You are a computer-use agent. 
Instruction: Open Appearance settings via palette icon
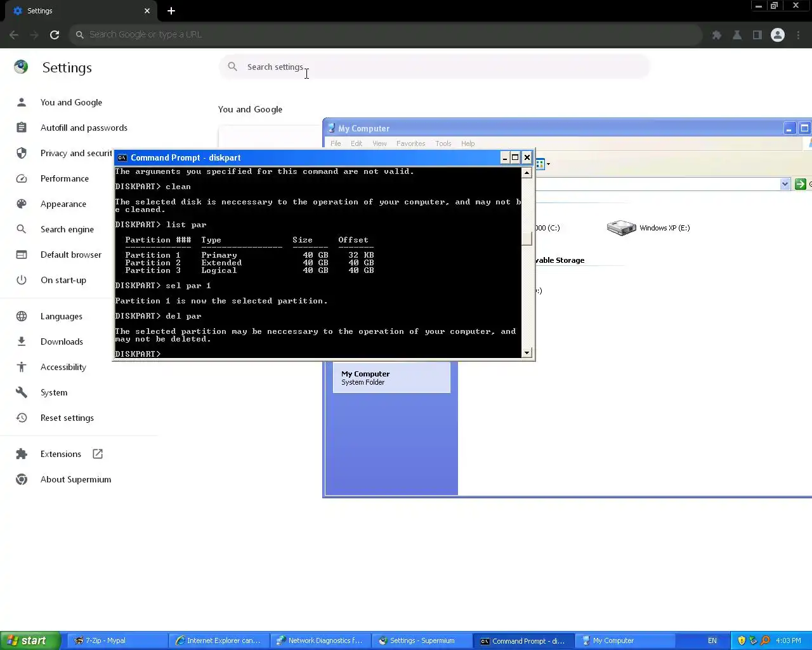22,204
